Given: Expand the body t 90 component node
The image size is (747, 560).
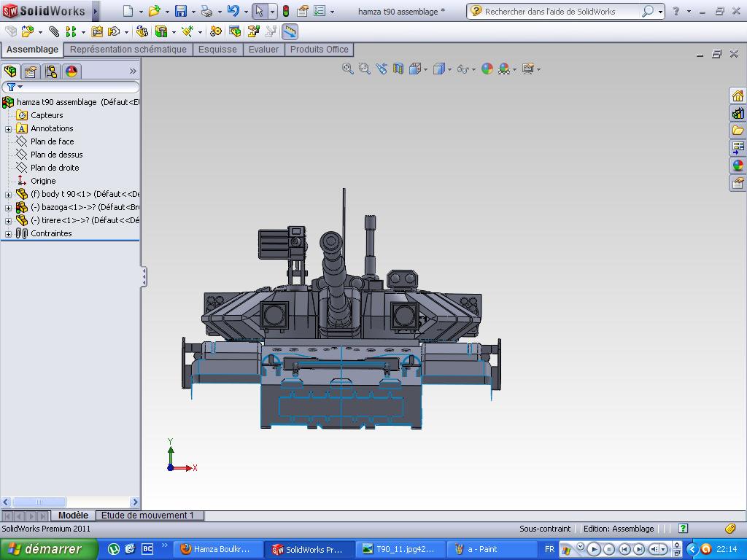Looking at the screenshot, I should tap(9, 195).
